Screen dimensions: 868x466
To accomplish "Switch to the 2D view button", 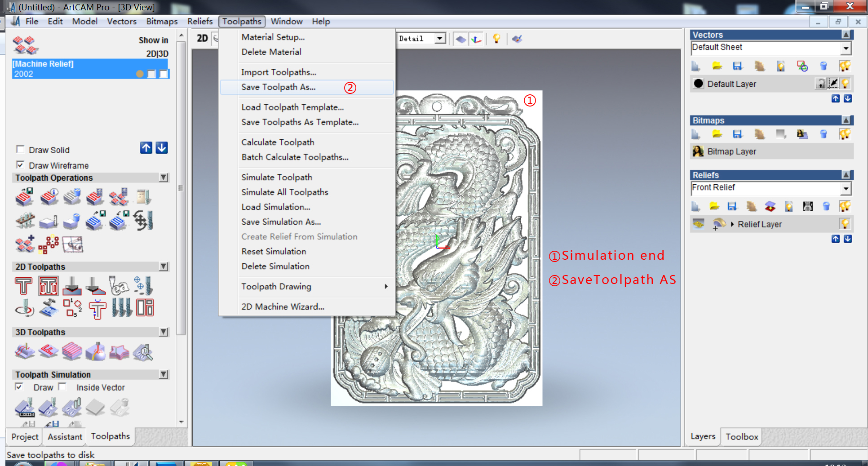I will pos(203,39).
